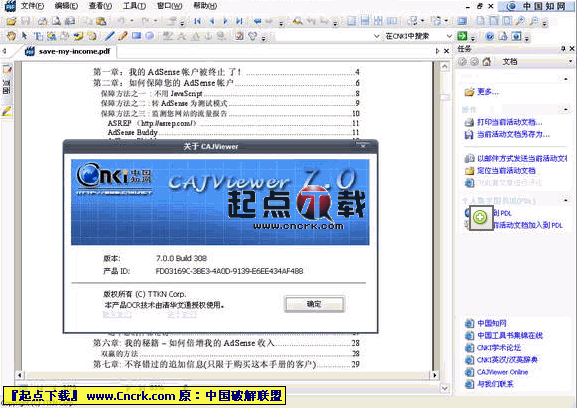Open the CNKI学术论坛 link

click(x=499, y=347)
